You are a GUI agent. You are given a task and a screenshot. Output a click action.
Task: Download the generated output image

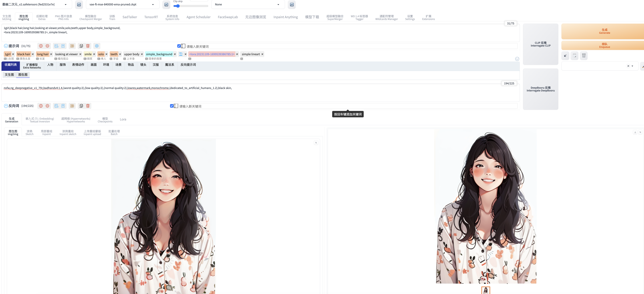point(635,132)
